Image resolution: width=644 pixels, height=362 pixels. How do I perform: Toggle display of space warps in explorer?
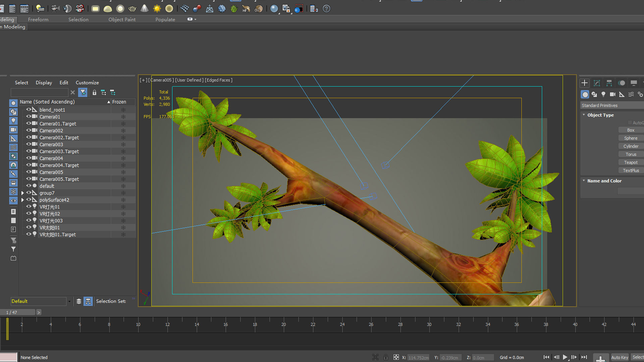[13, 147]
